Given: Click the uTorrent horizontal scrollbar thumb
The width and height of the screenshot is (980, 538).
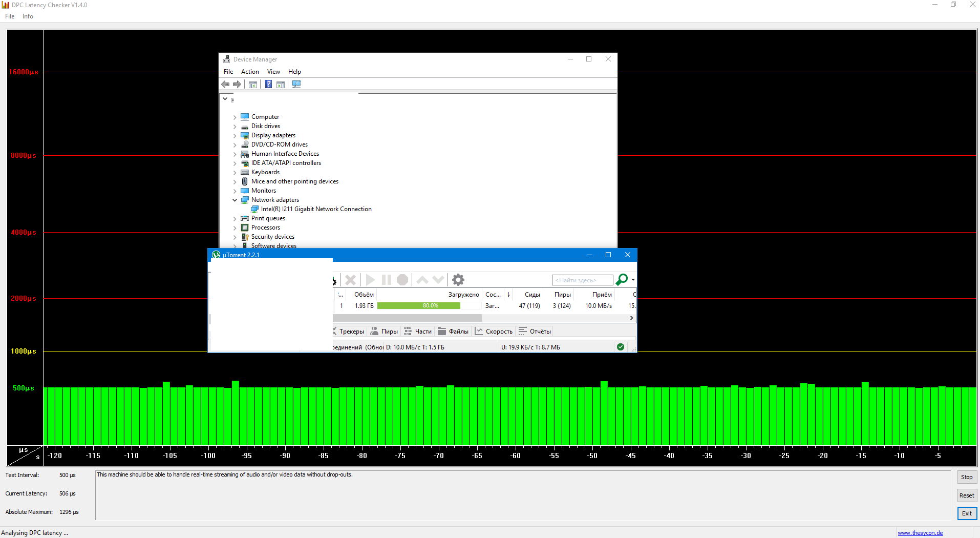Looking at the screenshot, I should 407,318.
